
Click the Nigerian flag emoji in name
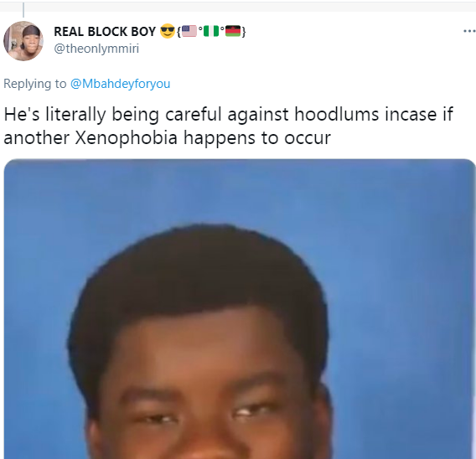click(211, 31)
